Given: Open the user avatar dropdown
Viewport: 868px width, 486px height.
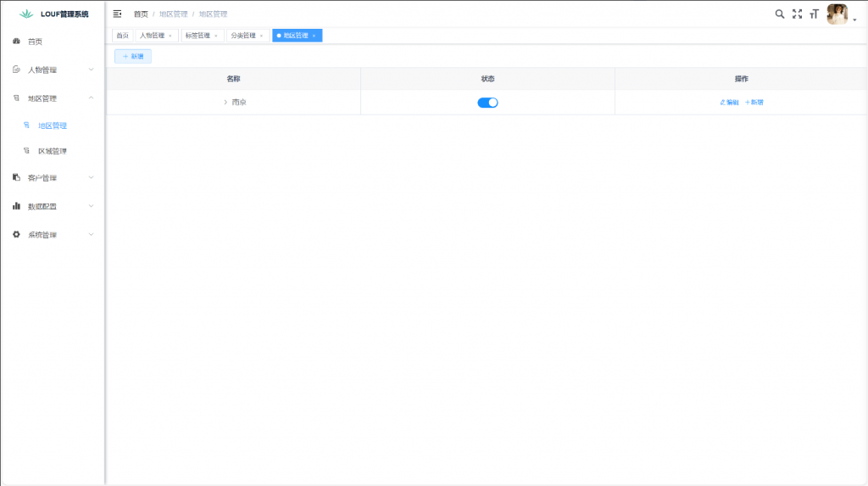Looking at the screenshot, I should 839,14.
